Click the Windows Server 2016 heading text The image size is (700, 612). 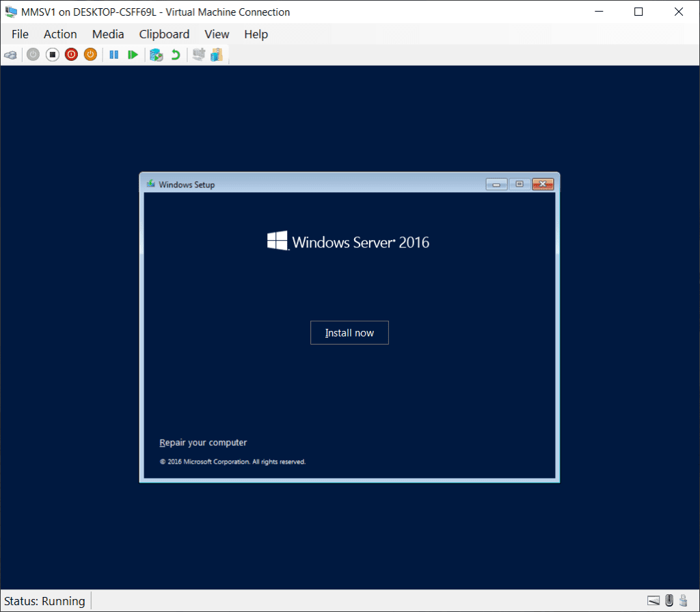pos(361,242)
